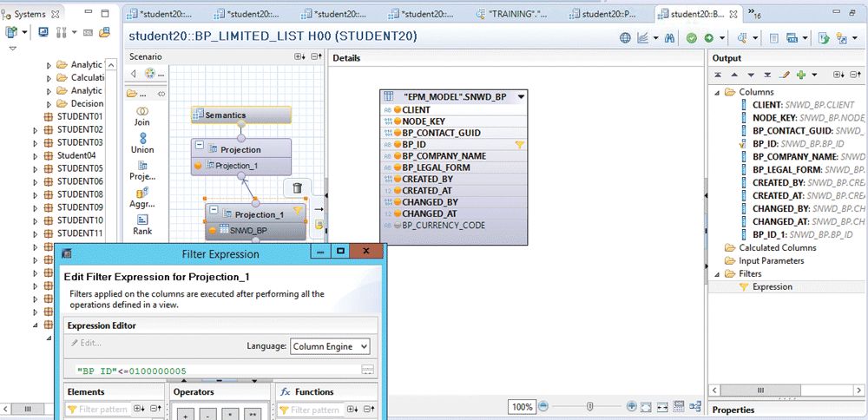Click the green plus add icon in Output

click(x=800, y=75)
